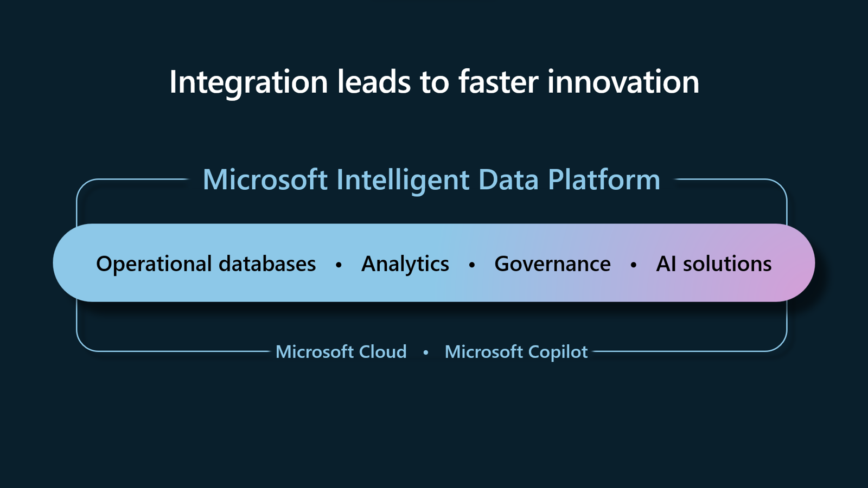Click the word "innovation" in the title
The image size is (868, 488).
623,82
